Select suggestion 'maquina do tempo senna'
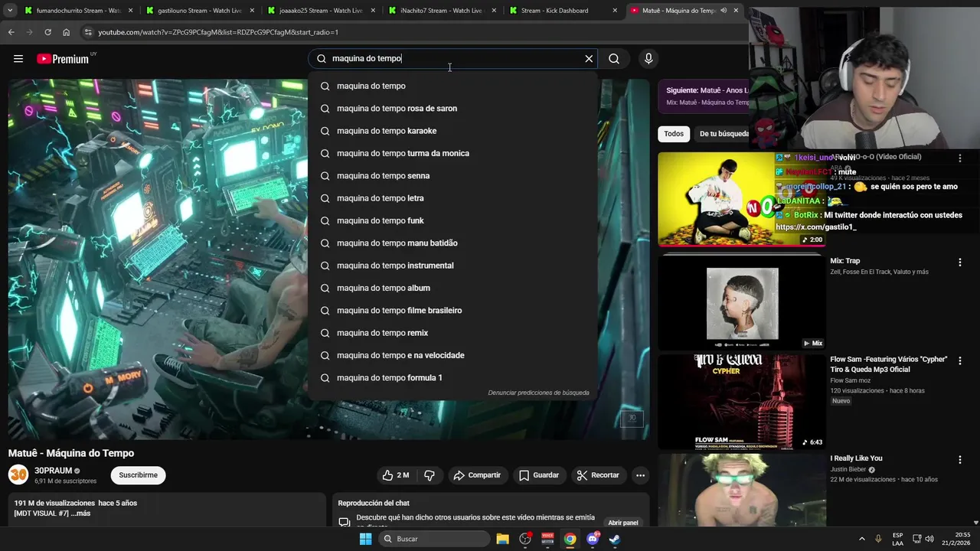 (452, 176)
